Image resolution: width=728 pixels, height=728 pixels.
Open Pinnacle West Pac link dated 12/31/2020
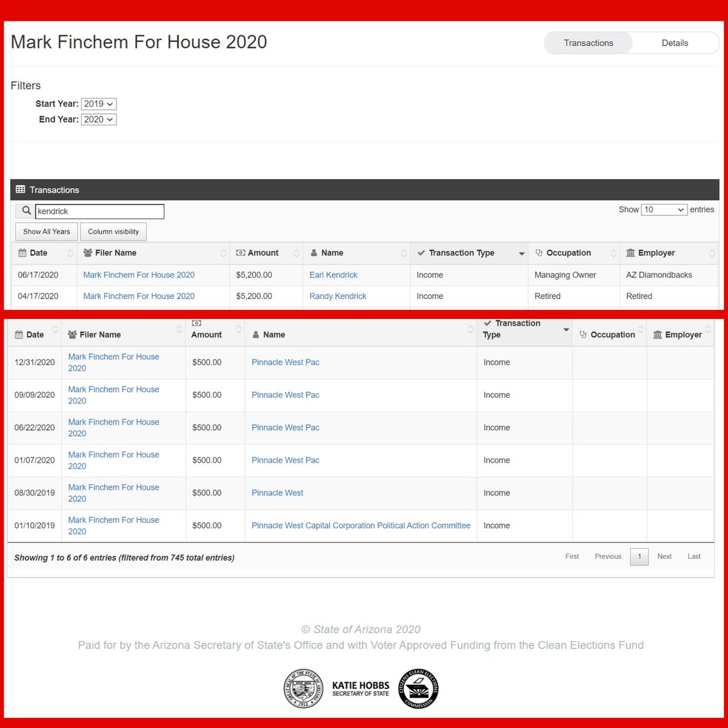[285, 362]
